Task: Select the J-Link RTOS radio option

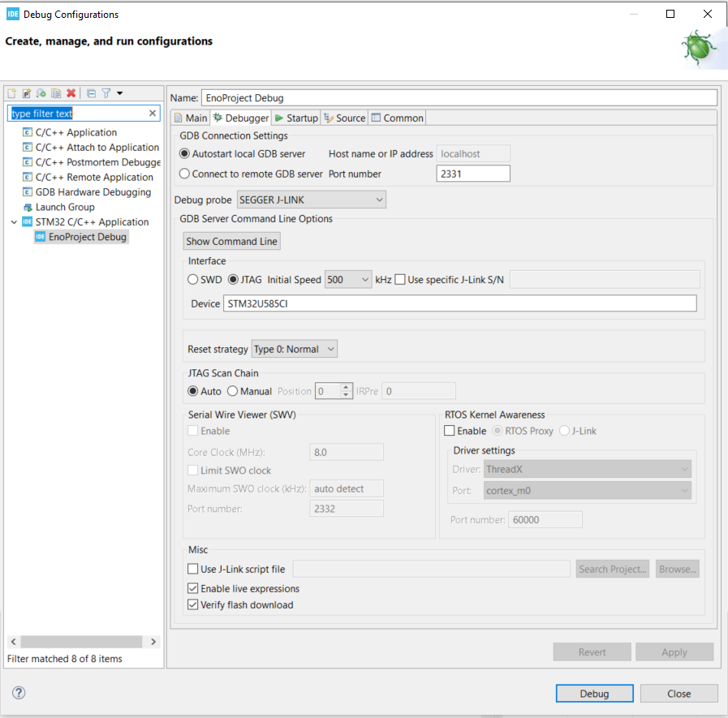Action: click(x=564, y=431)
